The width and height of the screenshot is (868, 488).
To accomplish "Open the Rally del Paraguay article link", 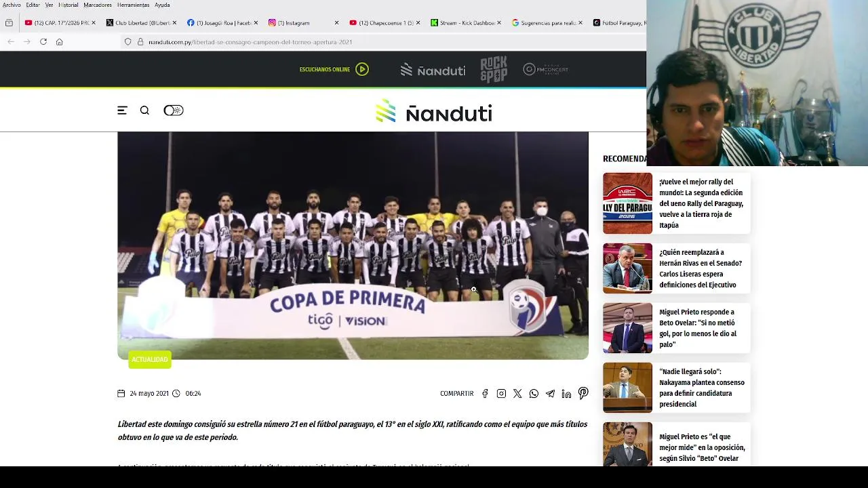I will [x=701, y=203].
